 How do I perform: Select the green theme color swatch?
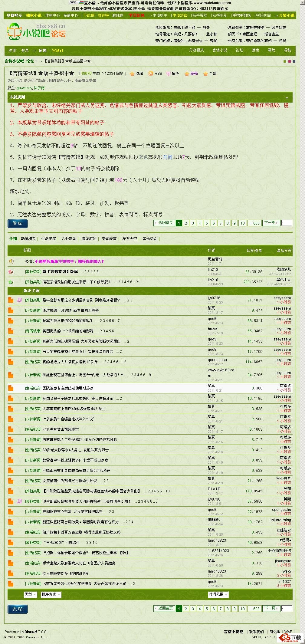pyautogui.click(x=285, y=61)
